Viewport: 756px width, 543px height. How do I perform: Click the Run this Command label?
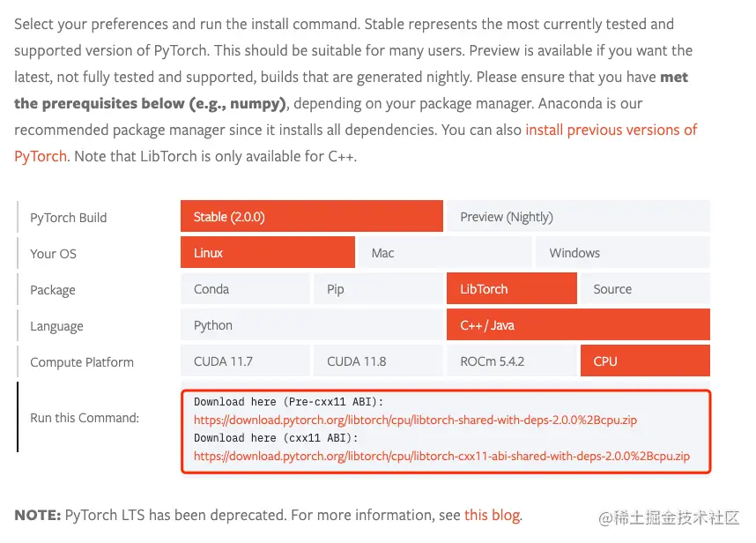[x=85, y=418]
